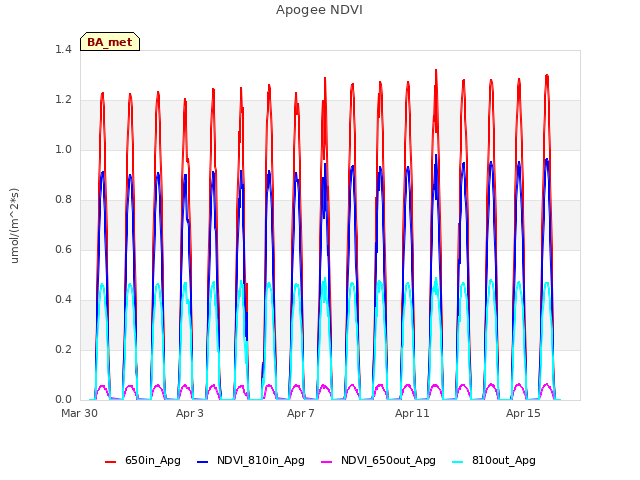The image size is (640, 480).
Task: Click the Mar 30 x-axis tick label
Action: point(79,413)
